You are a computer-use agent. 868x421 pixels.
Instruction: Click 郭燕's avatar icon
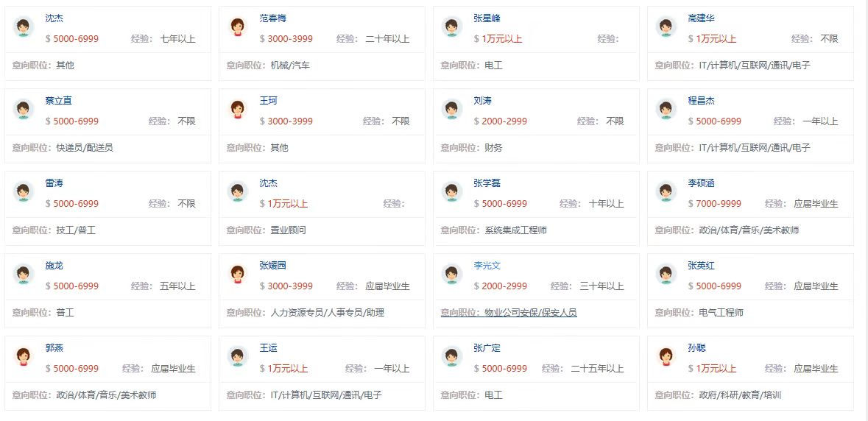coord(24,357)
